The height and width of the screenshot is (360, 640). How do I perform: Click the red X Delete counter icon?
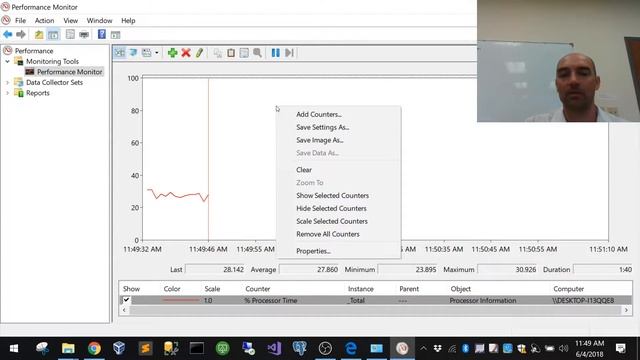click(186, 53)
